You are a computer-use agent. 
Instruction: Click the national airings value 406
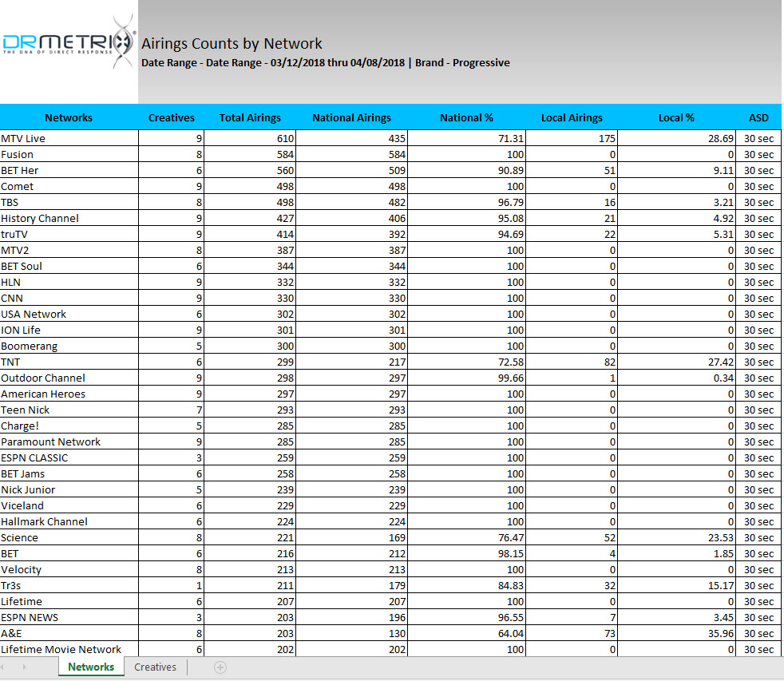point(351,219)
